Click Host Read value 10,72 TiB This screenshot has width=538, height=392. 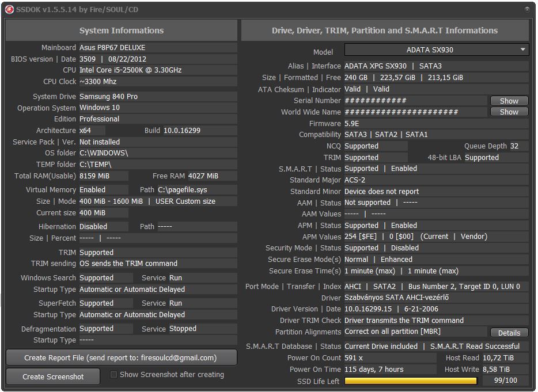point(498,357)
